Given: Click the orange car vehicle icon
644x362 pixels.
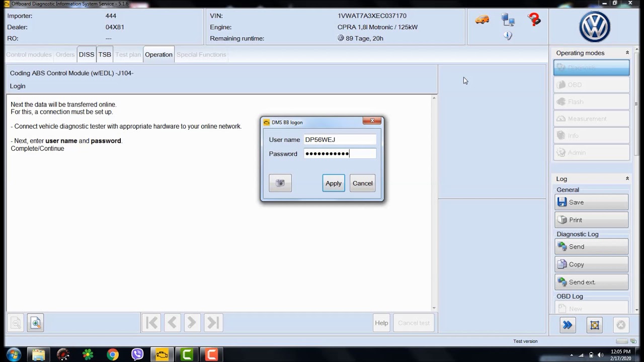Looking at the screenshot, I should click(x=482, y=20).
